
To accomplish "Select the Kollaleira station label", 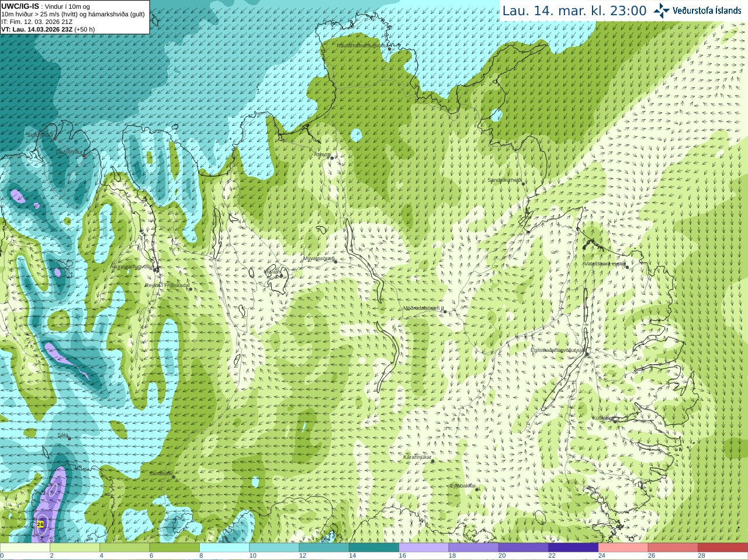I will [602, 418].
